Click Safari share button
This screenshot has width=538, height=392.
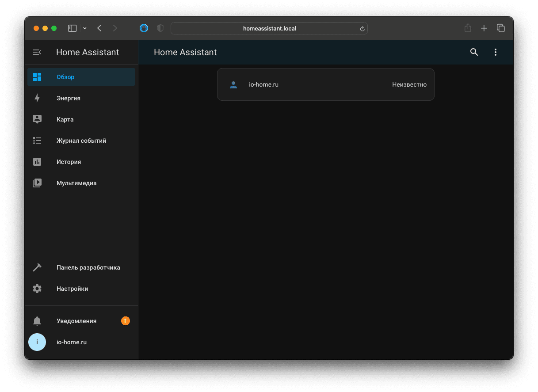[468, 28]
